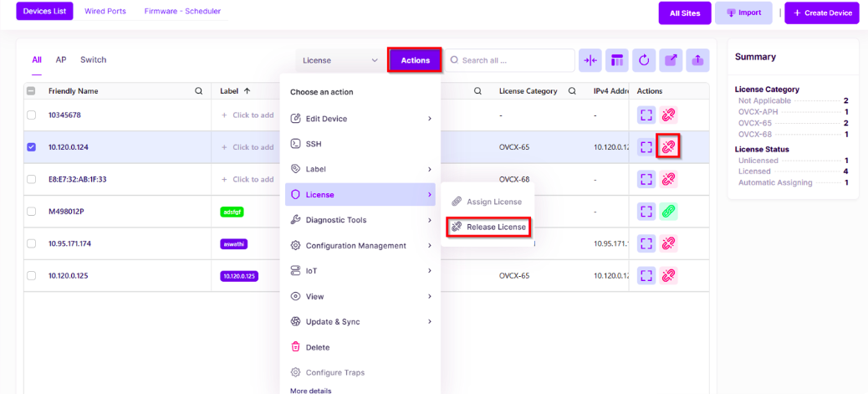Check the box for row M498012P
This screenshot has width=868, height=399.
32,212
